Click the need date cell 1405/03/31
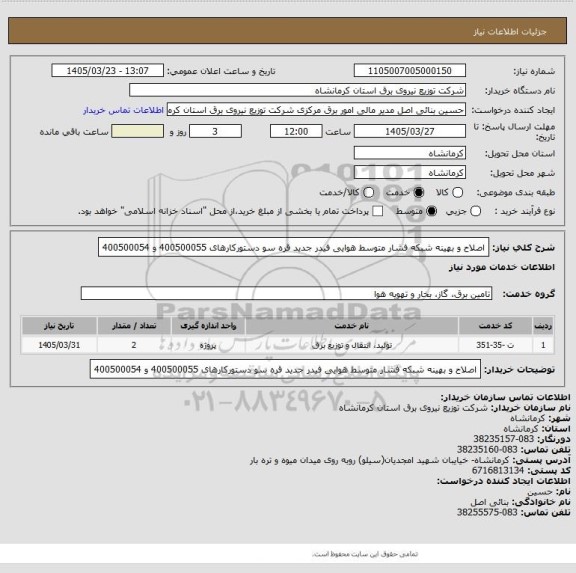The height and width of the screenshot is (573, 576). point(59,345)
